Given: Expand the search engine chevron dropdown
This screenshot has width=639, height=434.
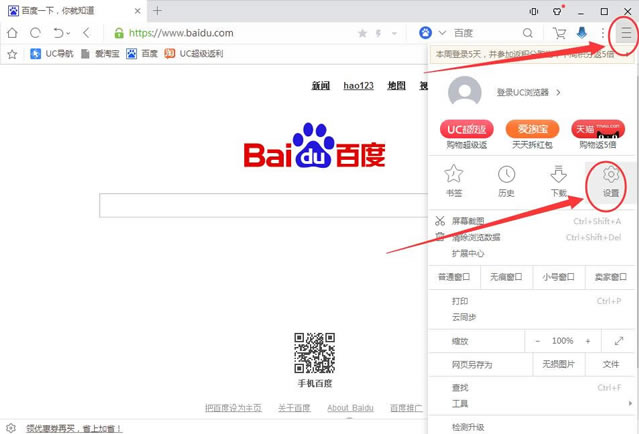Looking at the screenshot, I should pos(442,33).
